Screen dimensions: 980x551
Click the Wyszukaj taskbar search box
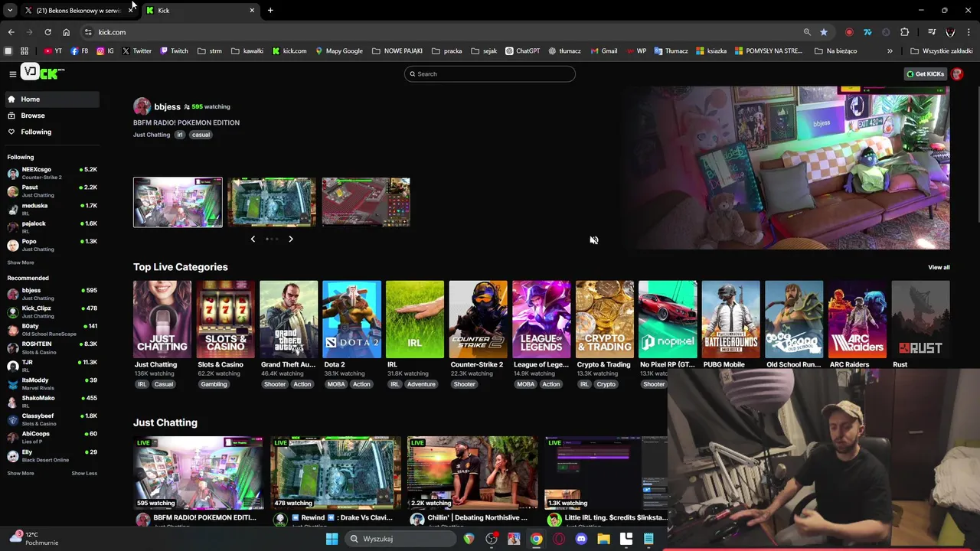(400, 539)
